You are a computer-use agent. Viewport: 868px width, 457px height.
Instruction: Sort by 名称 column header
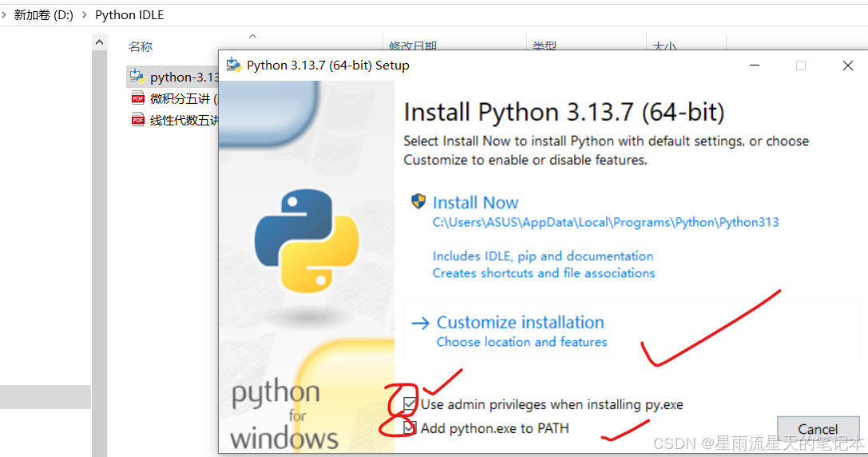(141, 46)
